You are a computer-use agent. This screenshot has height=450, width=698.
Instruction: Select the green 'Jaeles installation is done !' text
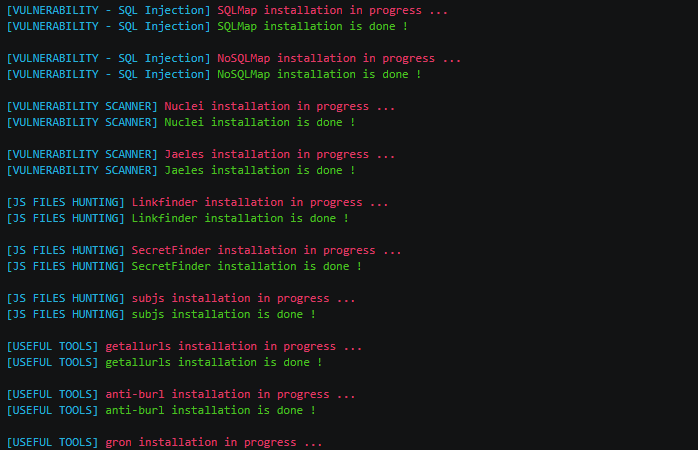pyautogui.click(x=260, y=170)
